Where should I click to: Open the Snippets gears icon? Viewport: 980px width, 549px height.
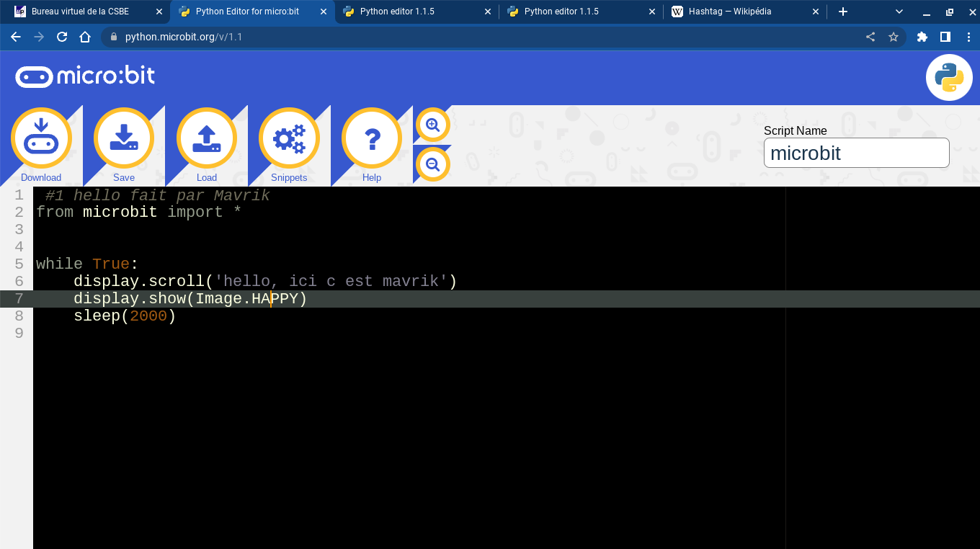point(289,138)
